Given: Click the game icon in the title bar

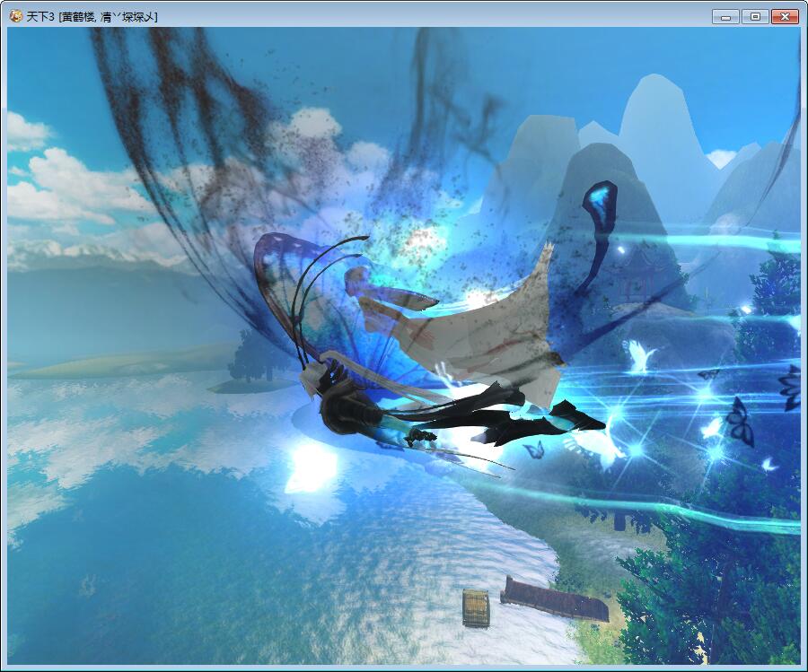Looking at the screenshot, I should (x=16, y=16).
